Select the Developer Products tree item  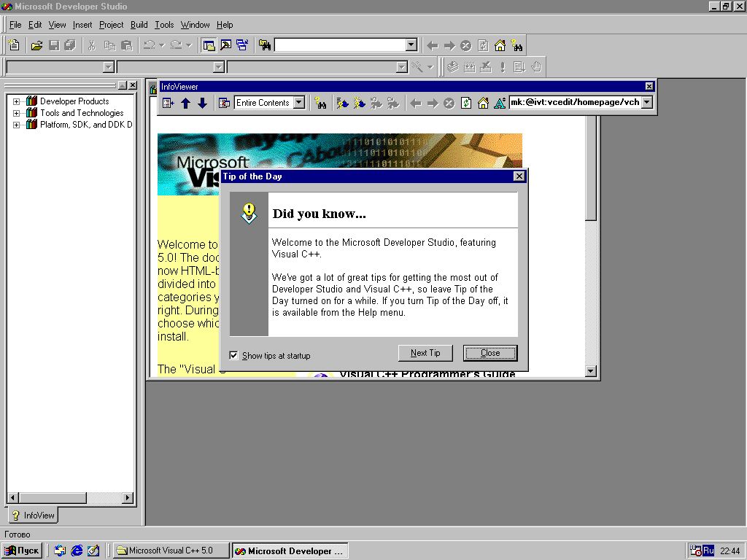[x=74, y=101]
